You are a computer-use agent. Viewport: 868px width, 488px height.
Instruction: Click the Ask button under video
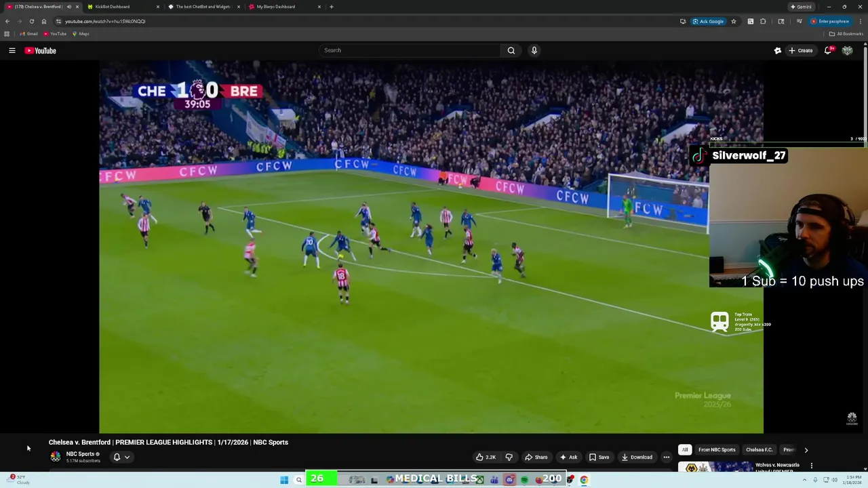568,457
